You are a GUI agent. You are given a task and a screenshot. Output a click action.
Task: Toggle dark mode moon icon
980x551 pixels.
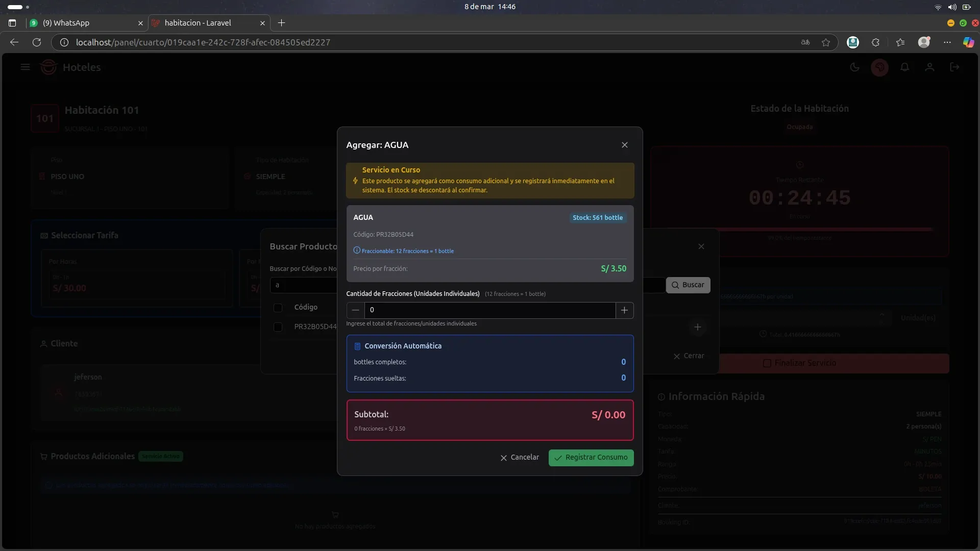coord(854,67)
